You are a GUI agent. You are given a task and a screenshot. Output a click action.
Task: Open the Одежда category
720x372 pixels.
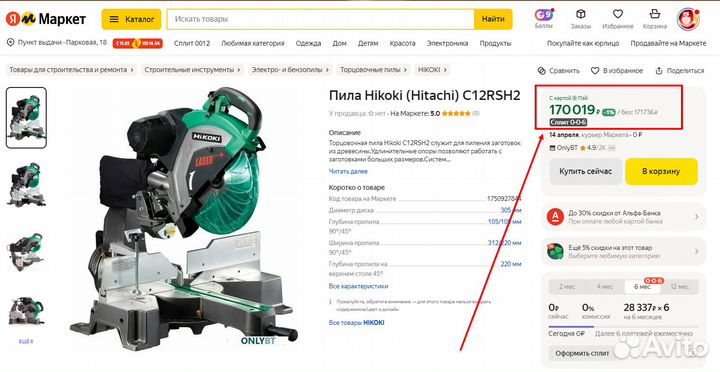(309, 44)
